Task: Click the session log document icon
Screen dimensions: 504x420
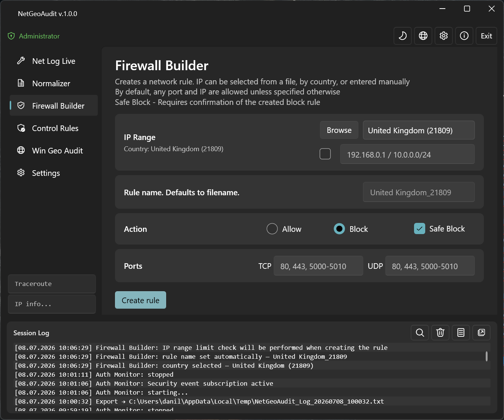Action: (461, 333)
